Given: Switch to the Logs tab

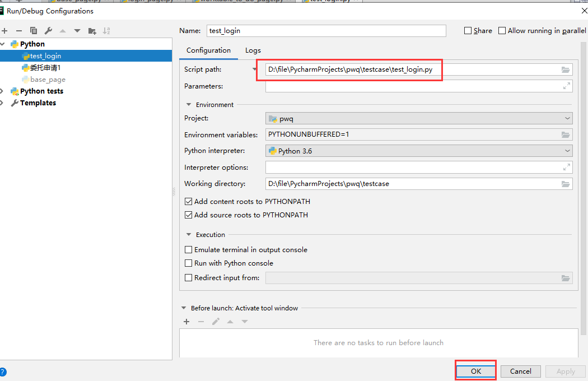Looking at the screenshot, I should click(253, 50).
